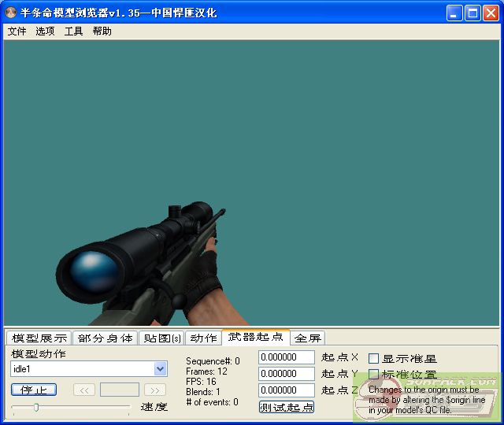Close the model viewer window

click(491, 13)
